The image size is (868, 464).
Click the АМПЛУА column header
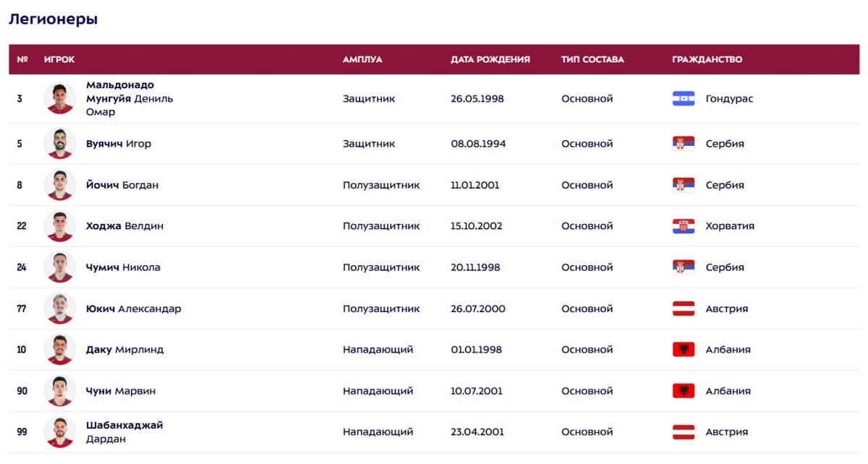point(362,59)
